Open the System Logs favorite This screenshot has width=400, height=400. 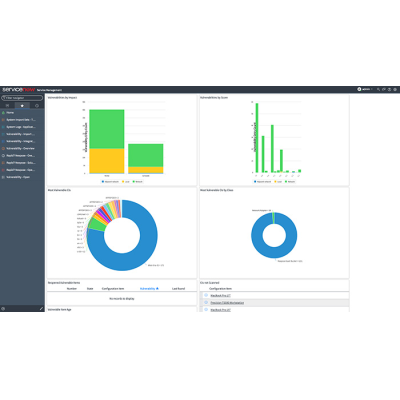[21, 127]
